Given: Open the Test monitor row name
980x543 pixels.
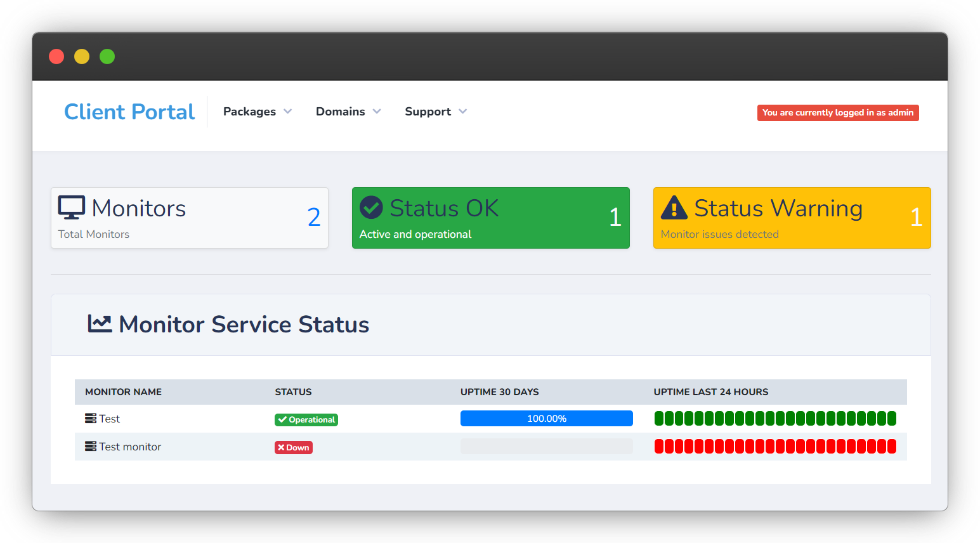Looking at the screenshot, I should pyautogui.click(x=130, y=447).
